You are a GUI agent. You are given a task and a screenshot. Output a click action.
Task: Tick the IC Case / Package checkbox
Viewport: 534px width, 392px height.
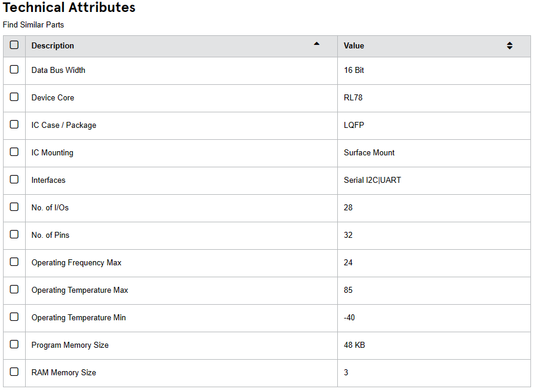[14, 125]
